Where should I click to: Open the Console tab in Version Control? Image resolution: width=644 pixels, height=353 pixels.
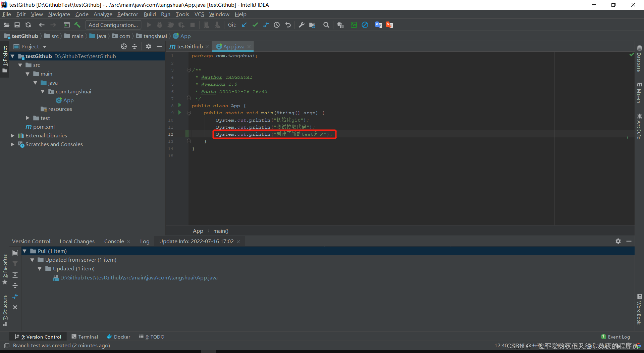pos(114,241)
